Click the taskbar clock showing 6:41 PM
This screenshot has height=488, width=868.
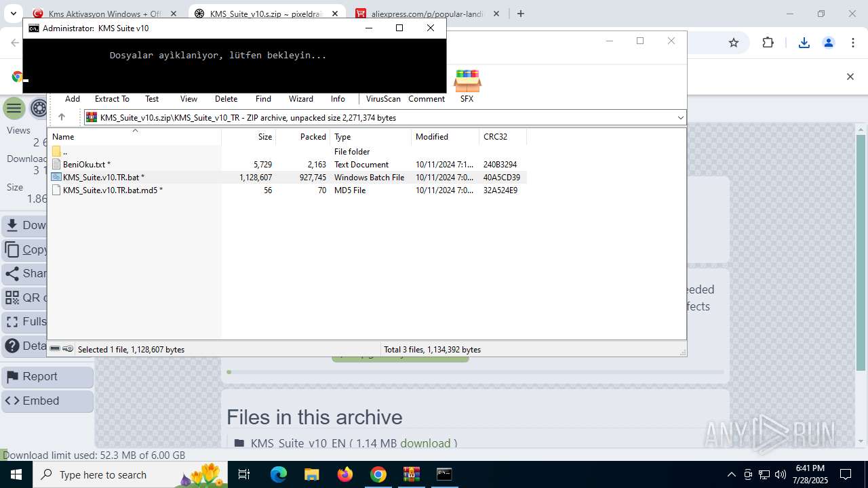coord(810,474)
